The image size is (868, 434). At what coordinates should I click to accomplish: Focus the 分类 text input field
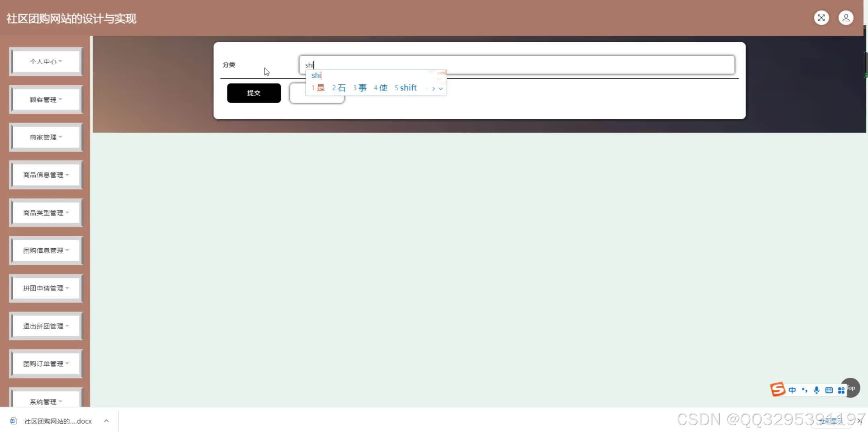coord(517,65)
